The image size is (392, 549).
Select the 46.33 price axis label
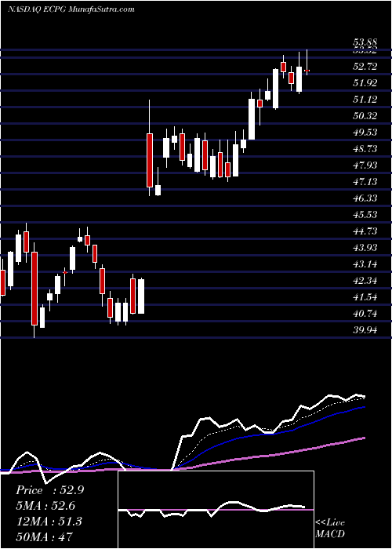pos(365,198)
